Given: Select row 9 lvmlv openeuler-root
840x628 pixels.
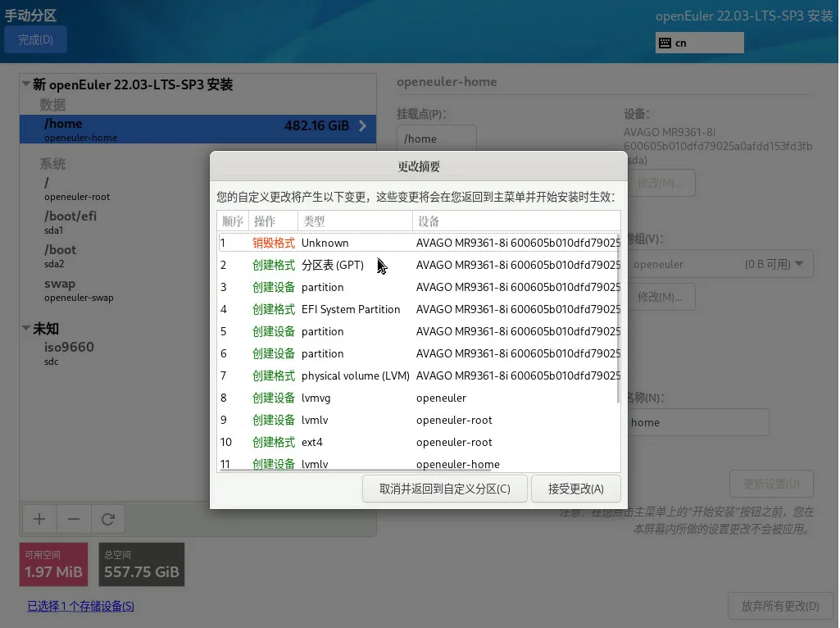Looking at the screenshot, I should tap(418, 420).
